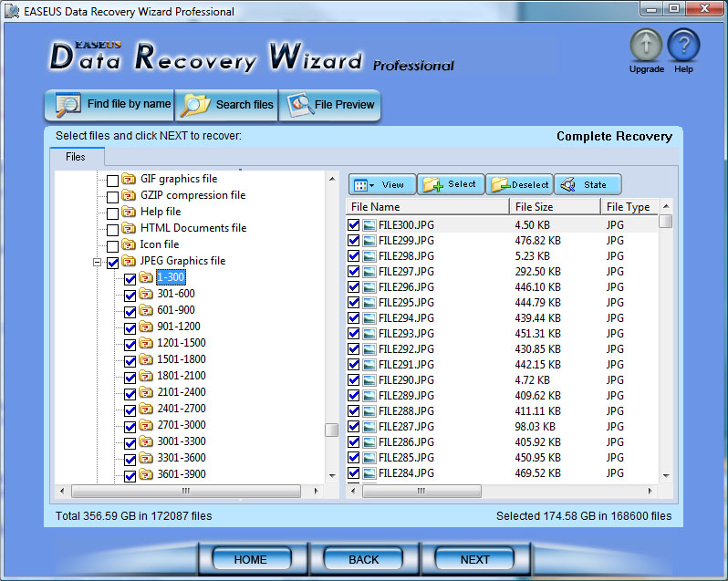Click the image icon of FILE295.JPG
Viewport: 728px width, 581px height.
click(x=369, y=303)
